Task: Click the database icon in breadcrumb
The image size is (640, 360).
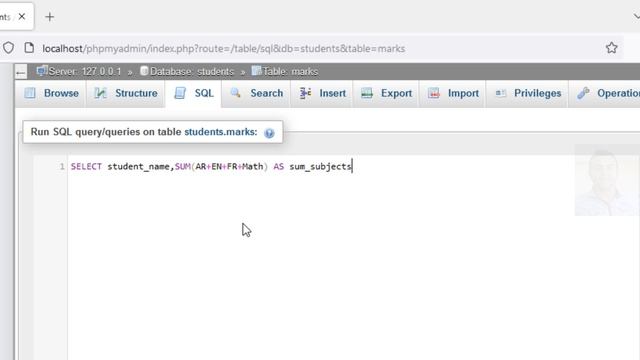Action: coord(144,71)
